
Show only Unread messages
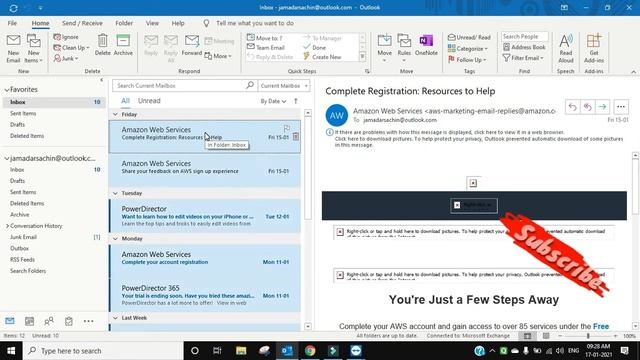pyautogui.click(x=149, y=101)
